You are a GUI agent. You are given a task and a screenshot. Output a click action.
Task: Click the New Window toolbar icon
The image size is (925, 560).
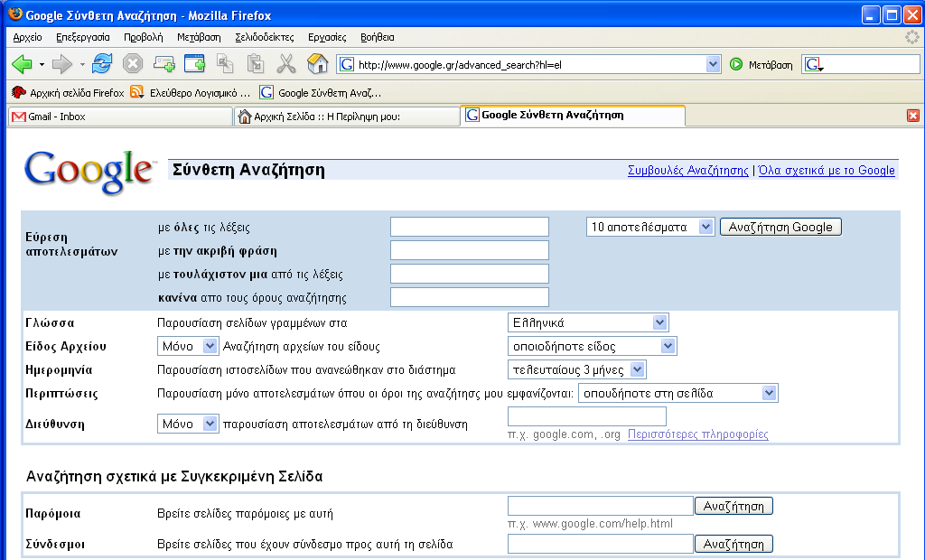click(195, 64)
